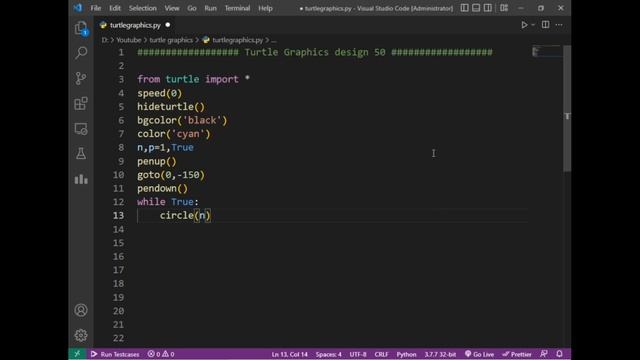Click the D: breadcrumb segment

tap(105, 40)
